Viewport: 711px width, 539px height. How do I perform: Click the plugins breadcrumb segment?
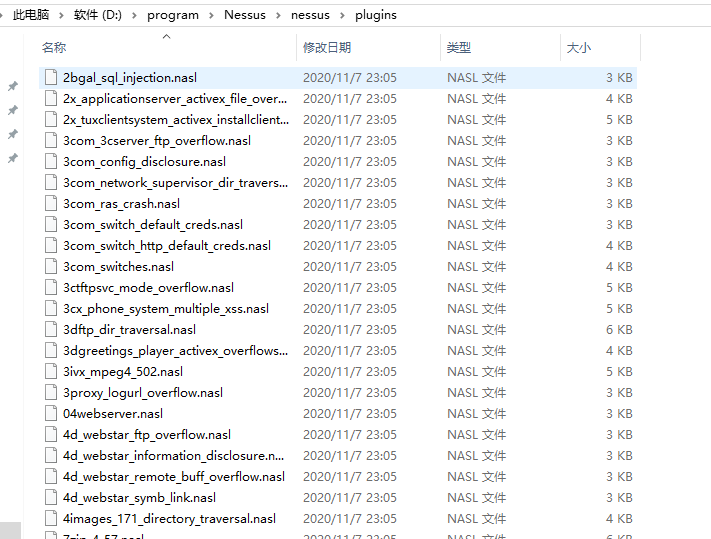[x=376, y=15]
